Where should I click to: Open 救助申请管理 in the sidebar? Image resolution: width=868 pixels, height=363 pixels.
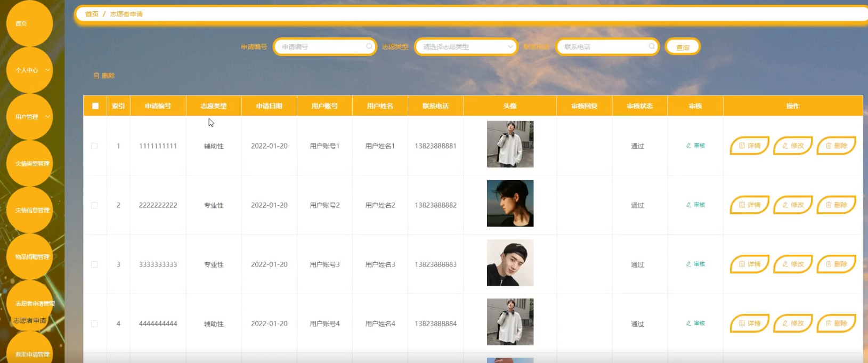[29, 352]
